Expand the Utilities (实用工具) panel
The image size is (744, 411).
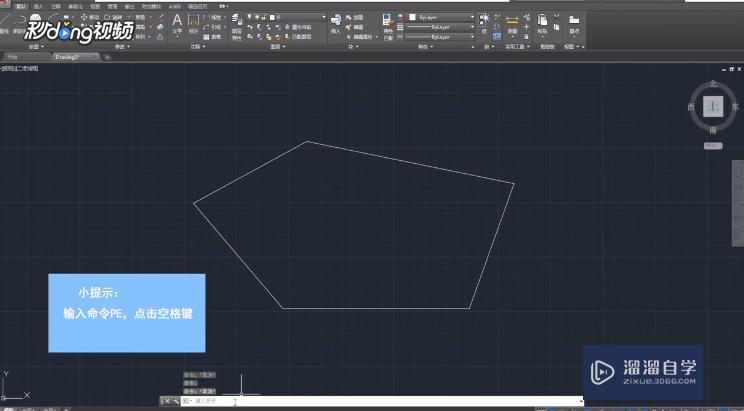coord(517,47)
